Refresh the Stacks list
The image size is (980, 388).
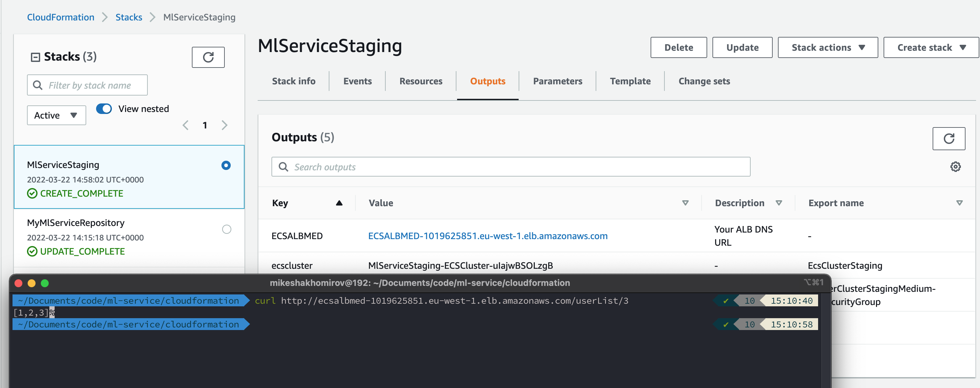tap(208, 57)
